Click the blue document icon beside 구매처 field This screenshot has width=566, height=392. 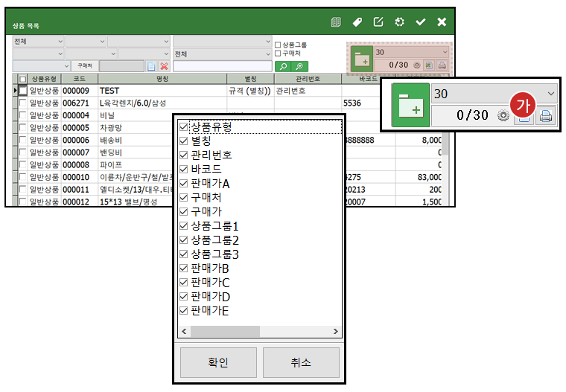click(151, 66)
